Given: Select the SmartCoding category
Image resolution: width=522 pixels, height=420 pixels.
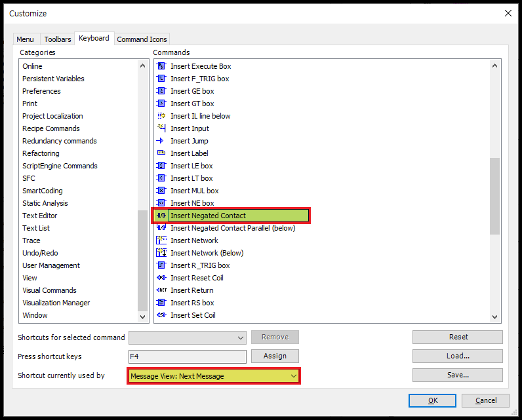Looking at the screenshot, I should (43, 191).
